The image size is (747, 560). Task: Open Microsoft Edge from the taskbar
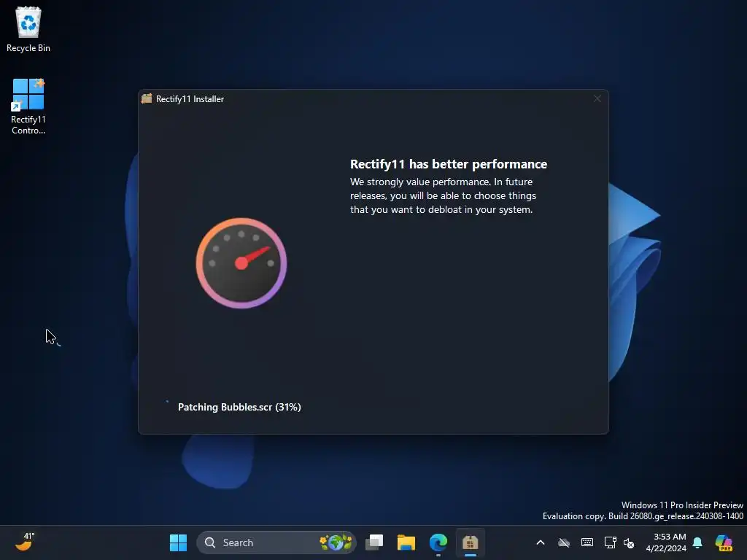(438, 542)
